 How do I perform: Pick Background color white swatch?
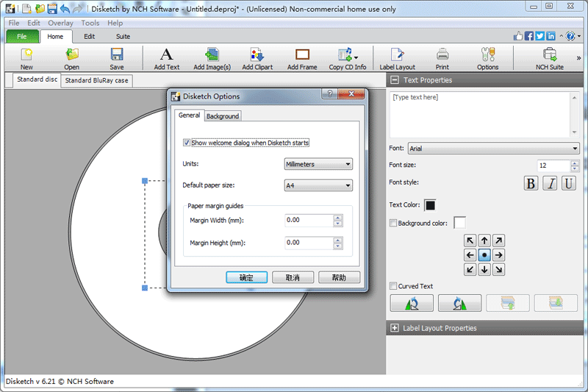click(459, 222)
